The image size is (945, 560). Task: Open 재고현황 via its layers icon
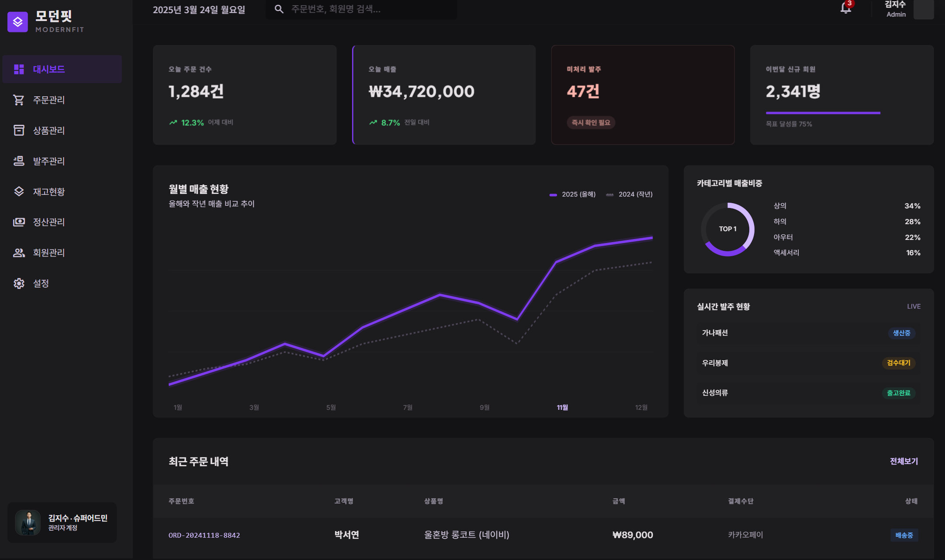(x=19, y=191)
